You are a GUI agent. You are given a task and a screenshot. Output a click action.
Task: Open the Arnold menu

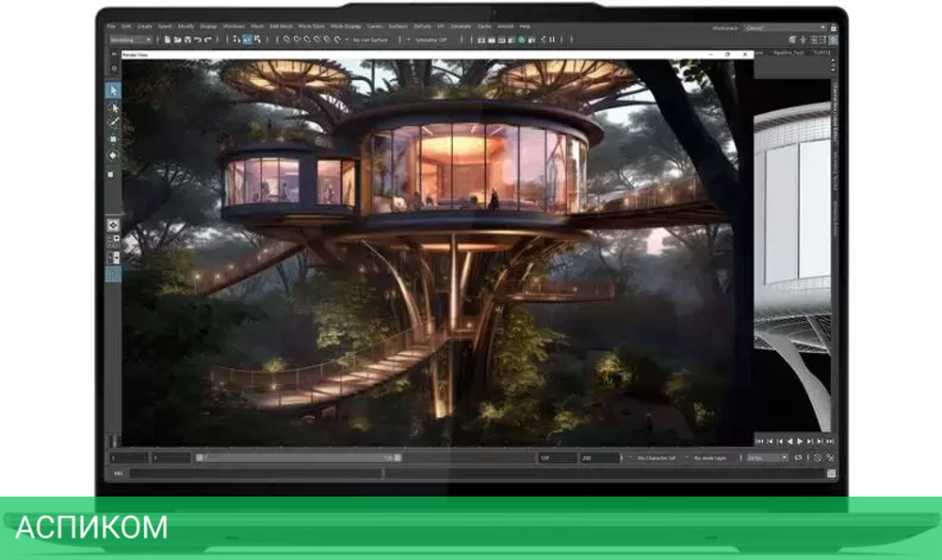click(x=506, y=26)
